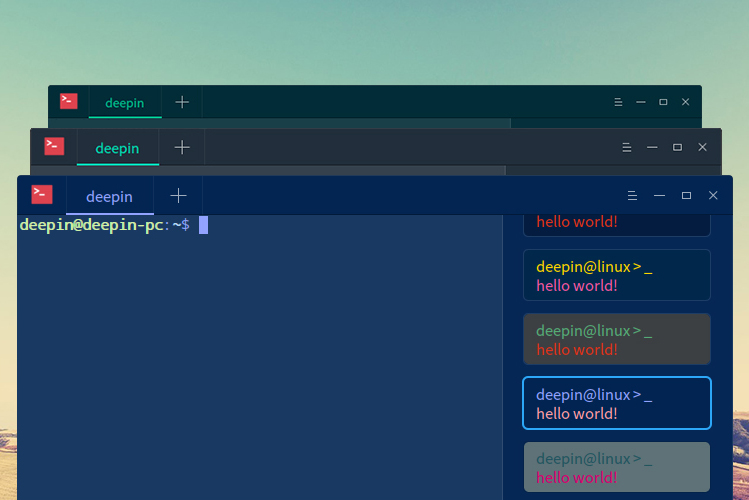Maximize the back terminal window
This screenshot has width=749, height=500.
(663, 102)
